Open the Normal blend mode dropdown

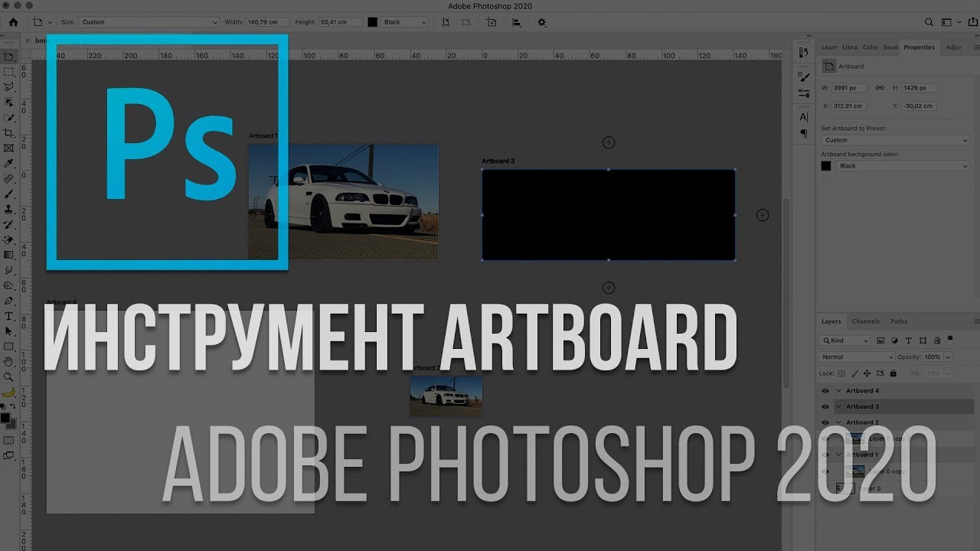point(857,357)
